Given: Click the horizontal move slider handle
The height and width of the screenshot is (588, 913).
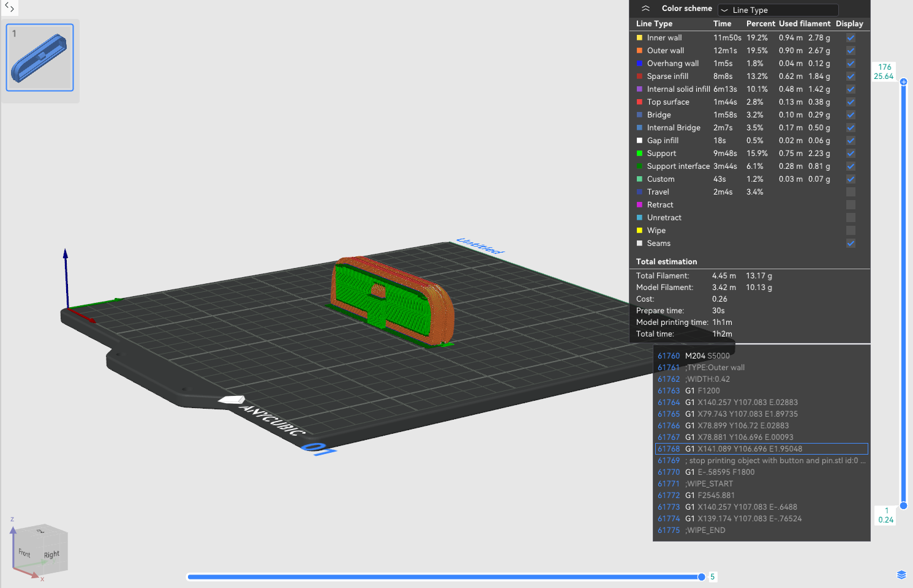Looking at the screenshot, I should (x=701, y=577).
